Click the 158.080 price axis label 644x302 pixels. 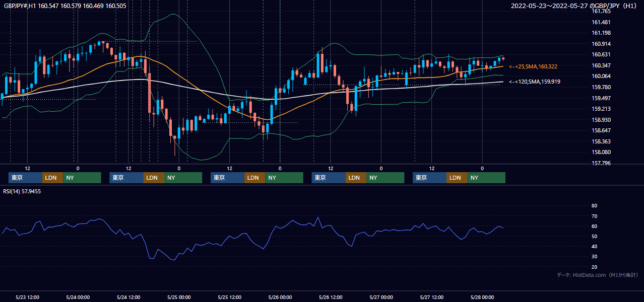[x=601, y=152]
